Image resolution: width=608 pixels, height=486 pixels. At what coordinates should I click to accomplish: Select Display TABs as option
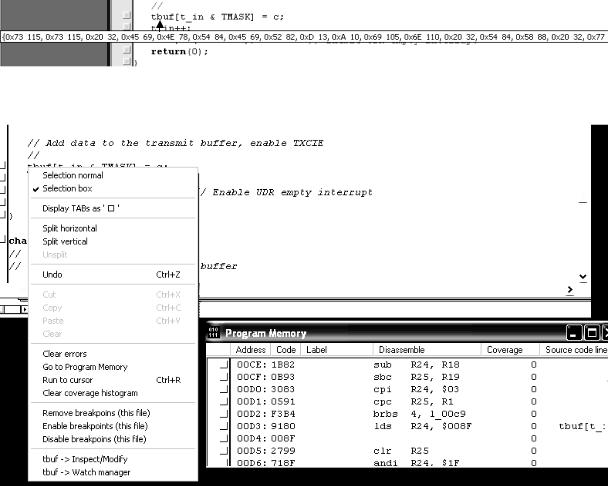point(81,208)
